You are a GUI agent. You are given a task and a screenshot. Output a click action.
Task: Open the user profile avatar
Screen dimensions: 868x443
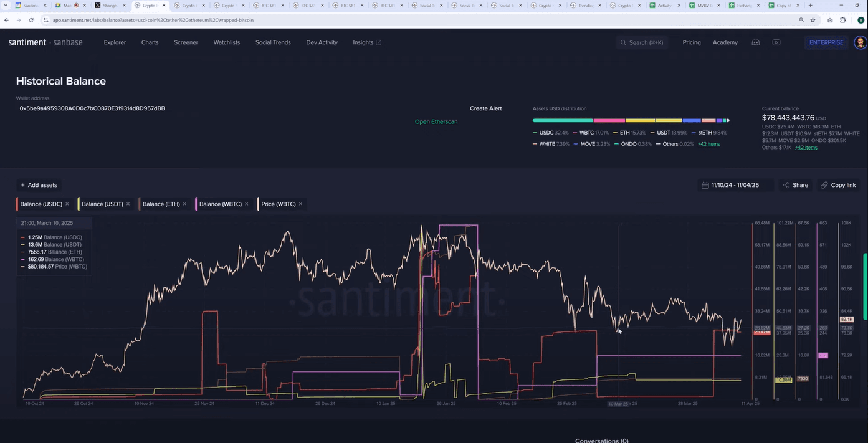860,42
